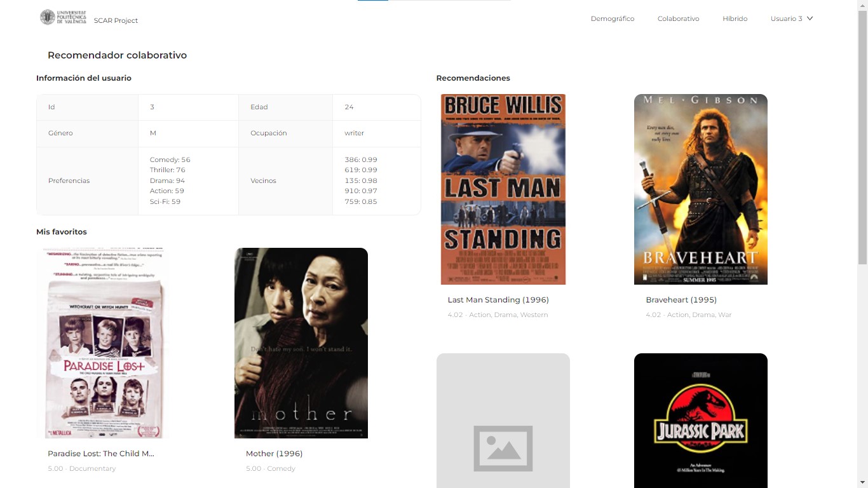Click the Vecinos label cell
This screenshot has height=488, width=868.
point(285,181)
